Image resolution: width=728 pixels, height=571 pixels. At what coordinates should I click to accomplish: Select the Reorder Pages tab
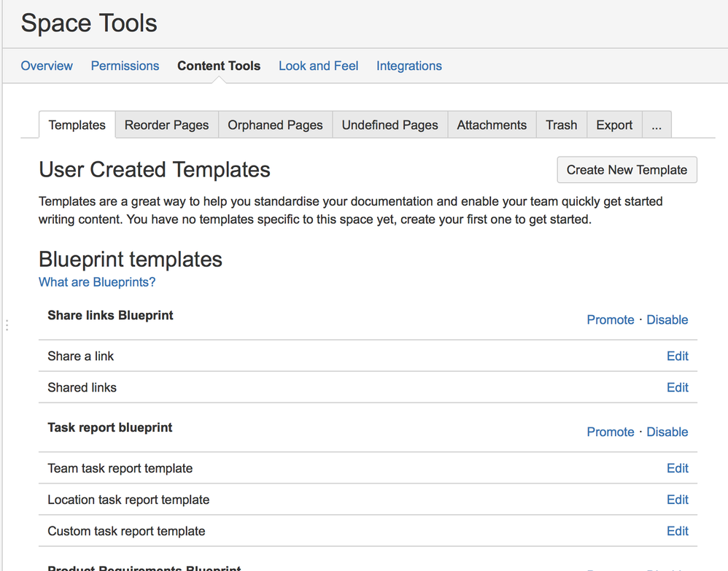pyautogui.click(x=166, y=125)
